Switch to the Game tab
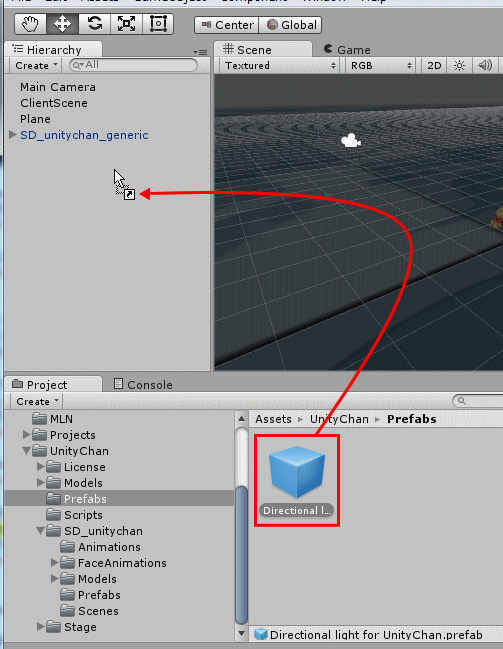 (x=347, y=50)
